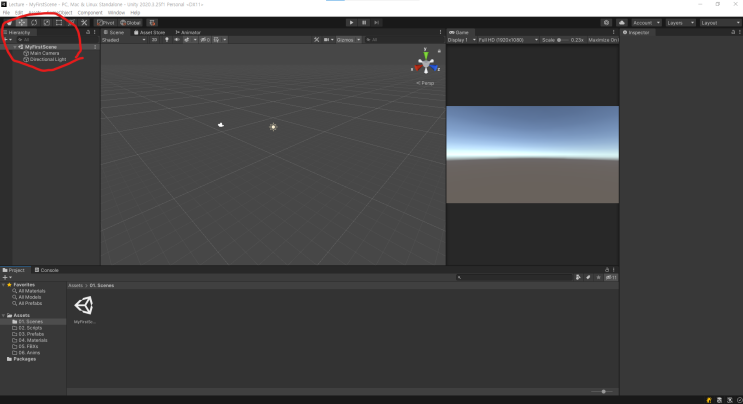
Task: Click All Models under Favorites
Action: [x=29, y=297]
